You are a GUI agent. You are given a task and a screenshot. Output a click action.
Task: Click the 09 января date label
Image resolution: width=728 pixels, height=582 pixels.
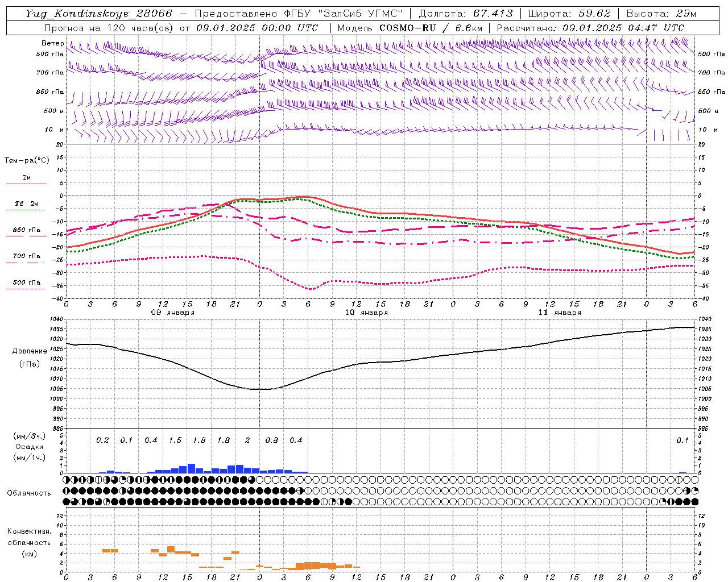173,312
